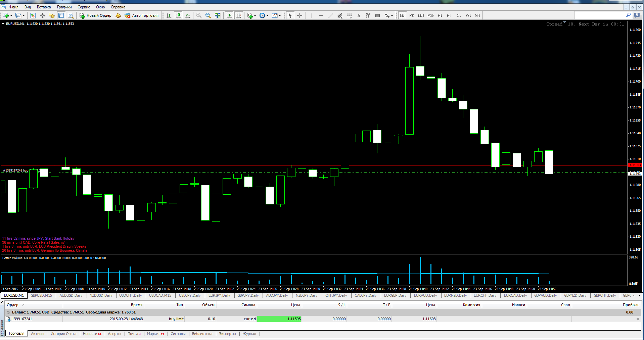The height and width of the screenshot is (340, 644).
Task: Select the horizontal line drawing tool
Action: coord(321,15)
